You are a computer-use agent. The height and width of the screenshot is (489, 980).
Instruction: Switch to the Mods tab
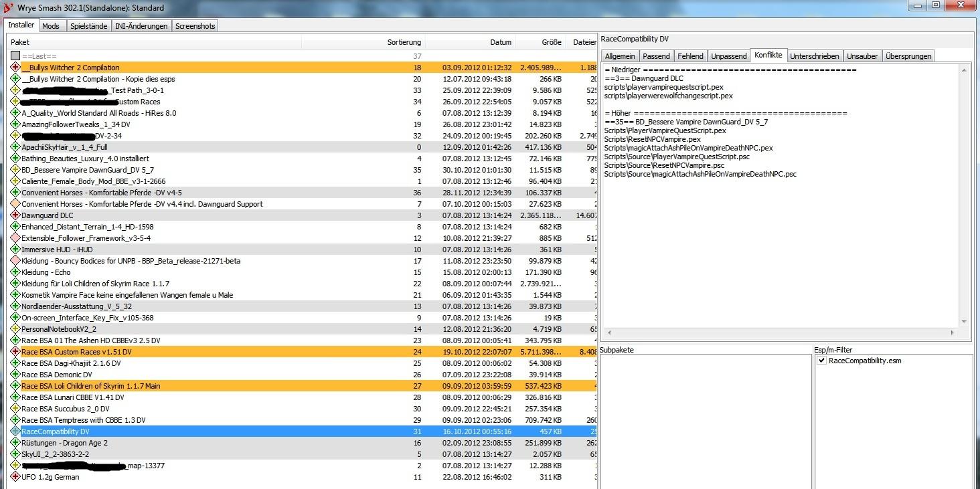coord(51,26)
